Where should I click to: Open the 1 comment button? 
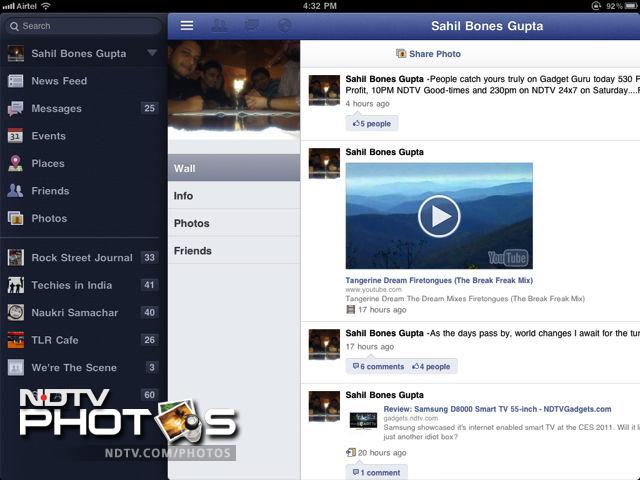376,472
